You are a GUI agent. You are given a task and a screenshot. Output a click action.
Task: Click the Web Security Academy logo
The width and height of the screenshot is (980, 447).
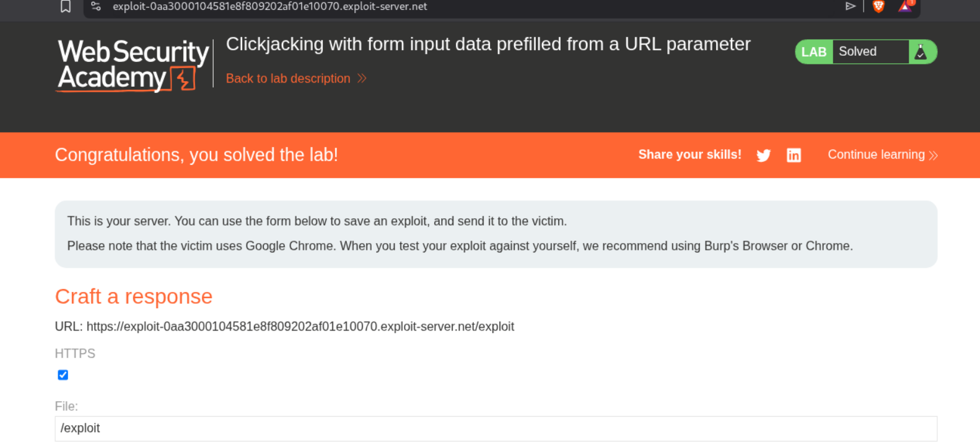tap(133, 65)
